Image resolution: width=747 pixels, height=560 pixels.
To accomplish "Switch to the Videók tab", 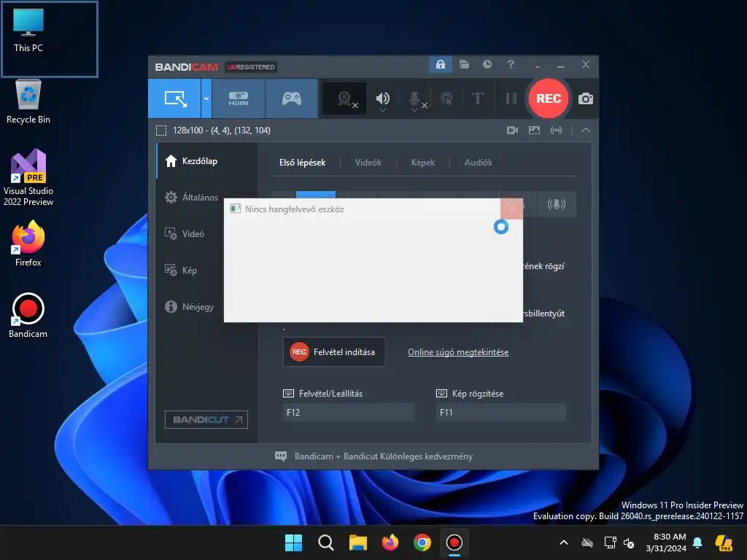I will (368, 163).
